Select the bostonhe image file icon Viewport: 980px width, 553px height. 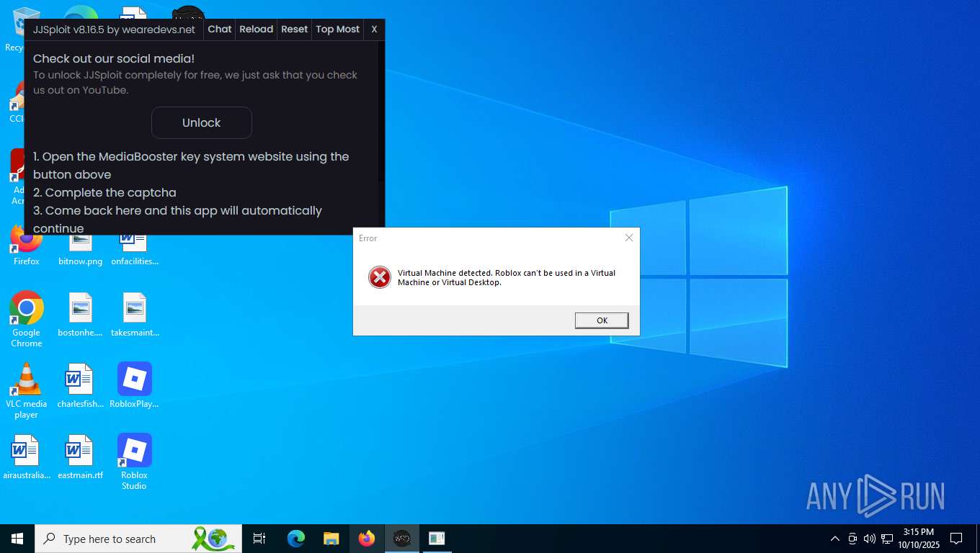pos(80,315)
